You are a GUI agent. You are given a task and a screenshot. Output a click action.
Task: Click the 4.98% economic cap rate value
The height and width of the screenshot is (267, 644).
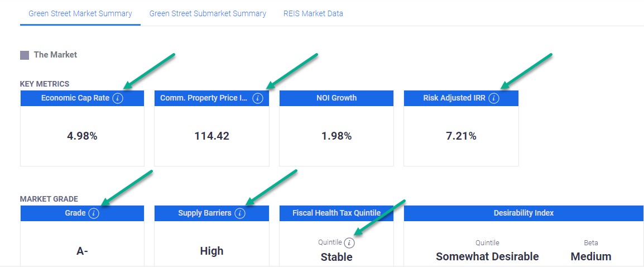[82, 136]
